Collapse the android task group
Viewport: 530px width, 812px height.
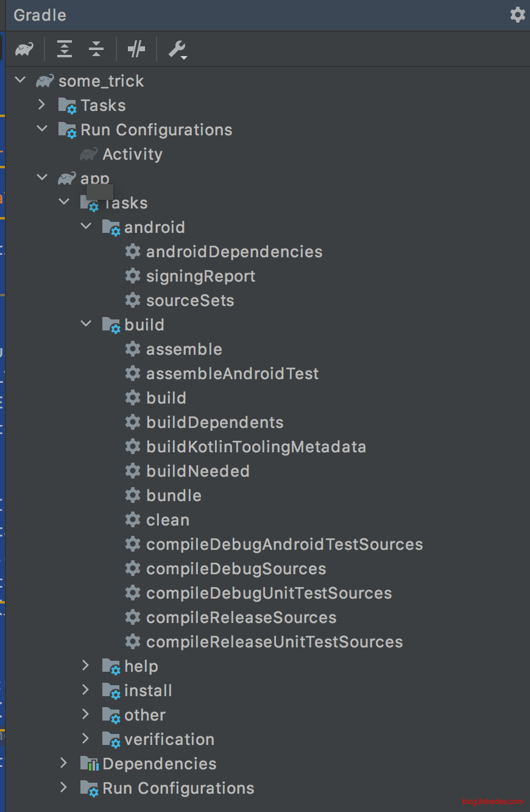tap(86, 227)
